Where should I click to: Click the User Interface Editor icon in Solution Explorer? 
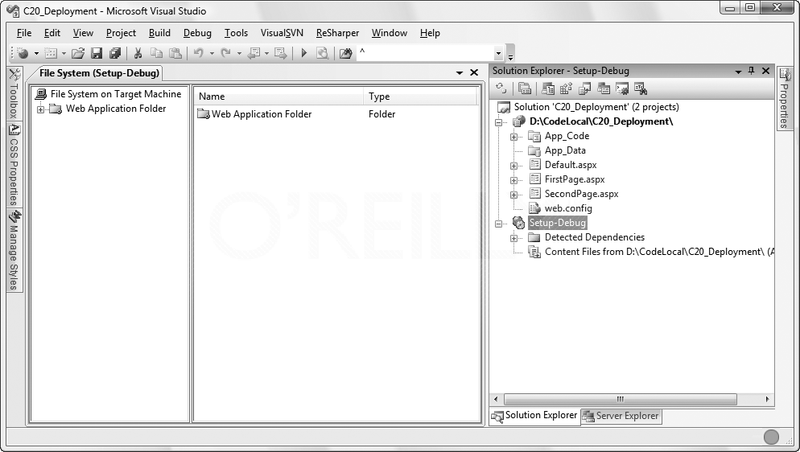click(x=604, y=88)
